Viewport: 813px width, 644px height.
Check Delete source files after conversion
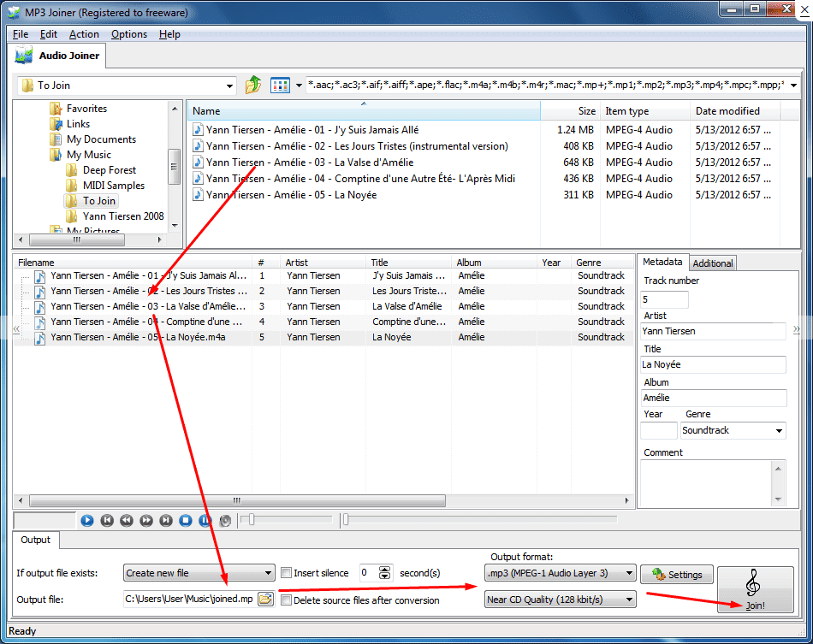[286, 600]
